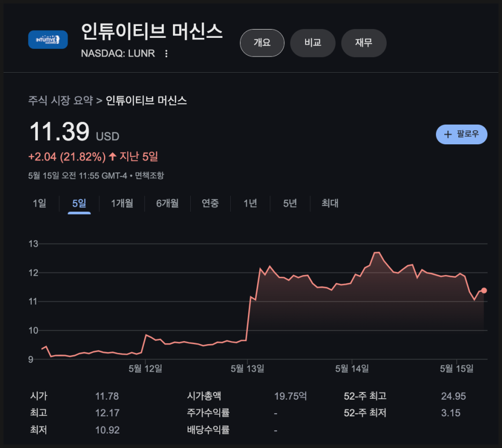The height and width of the screenshot is (448, 502).
Task: Click the 5월 13일 axis label
Action: 247,369
